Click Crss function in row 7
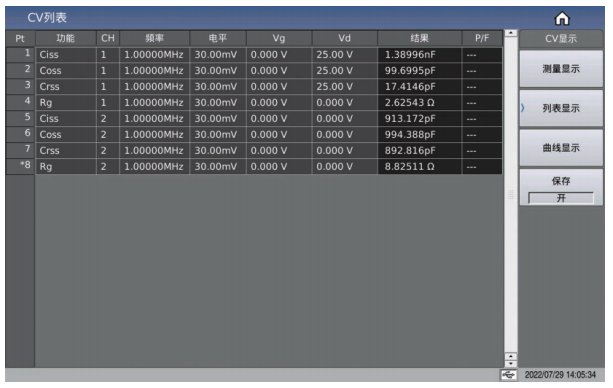 (66, 151)
